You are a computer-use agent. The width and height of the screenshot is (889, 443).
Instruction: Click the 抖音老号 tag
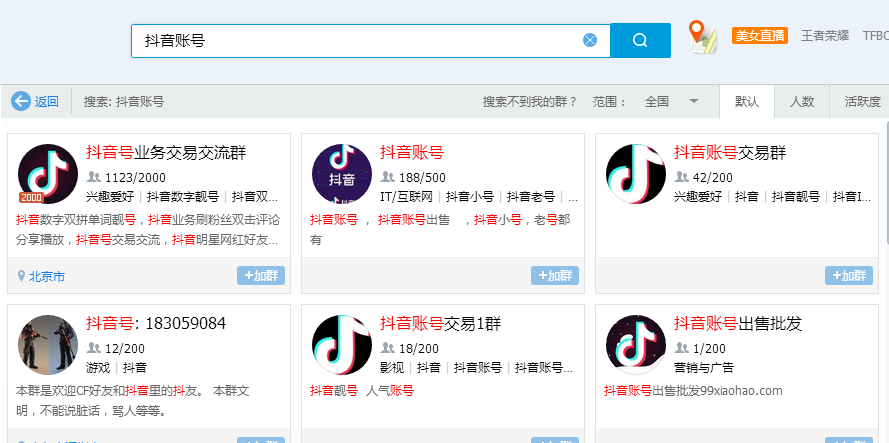[x=531, y=197]
